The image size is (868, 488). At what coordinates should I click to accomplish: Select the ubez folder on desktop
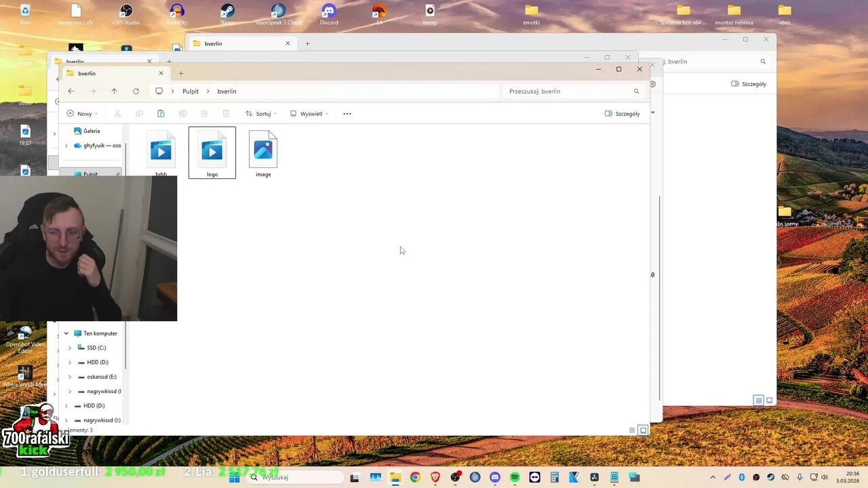tap(785, 14)
